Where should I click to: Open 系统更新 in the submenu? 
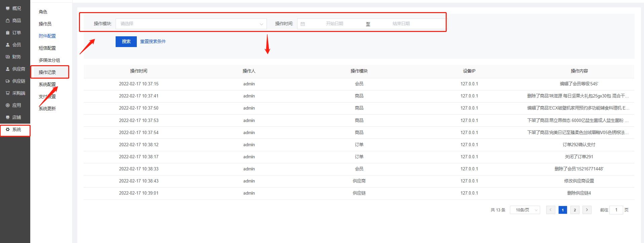[47, 109]
